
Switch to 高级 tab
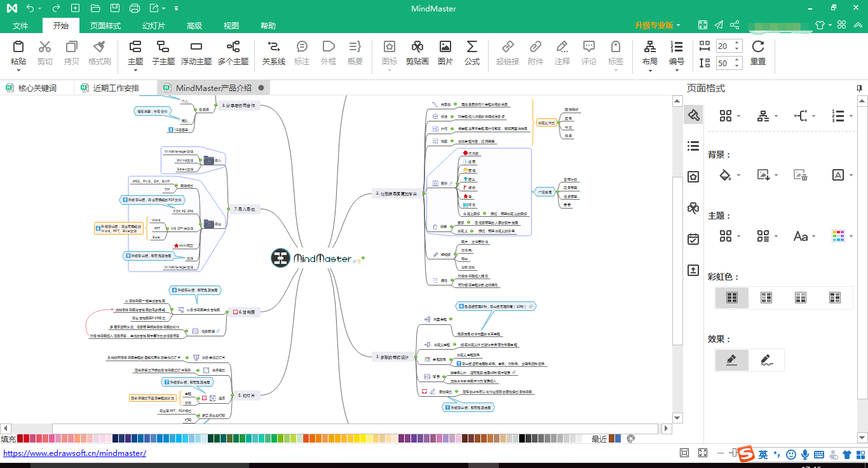(x=194, y=26)
